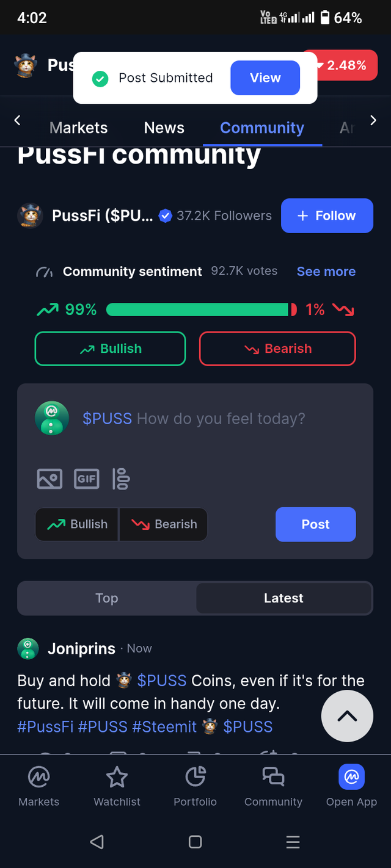Show next tabs with right chevron
Screen dimensions: 391x868
373,120
